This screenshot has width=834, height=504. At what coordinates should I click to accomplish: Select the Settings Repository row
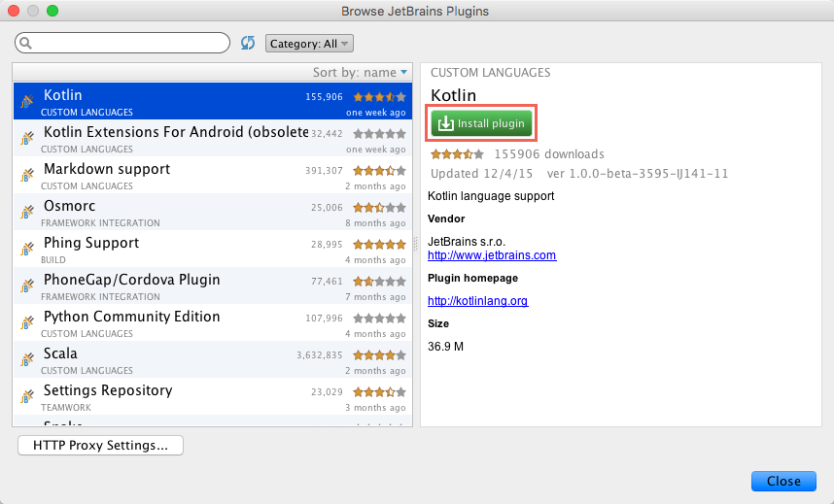pos(213,396)
